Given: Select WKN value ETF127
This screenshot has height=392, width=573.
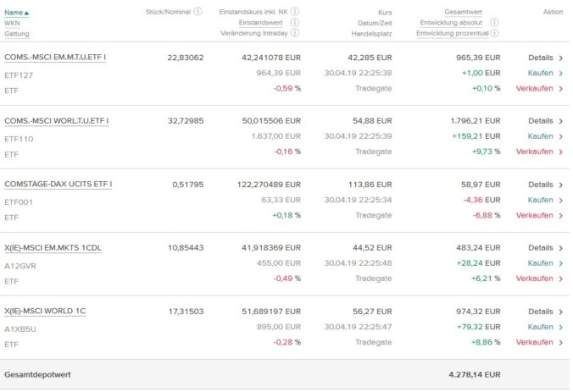Looking at the screenshot, I should click(x=19, y=75).
